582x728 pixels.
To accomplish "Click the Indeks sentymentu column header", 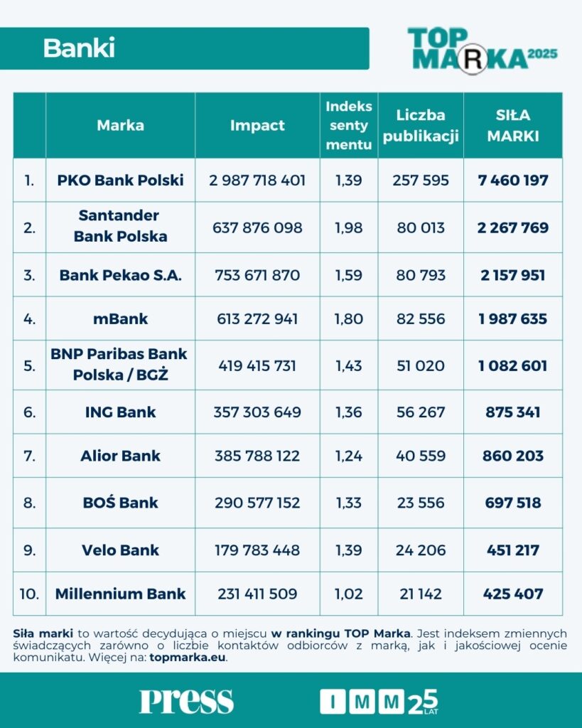I will tap(348, 125).
